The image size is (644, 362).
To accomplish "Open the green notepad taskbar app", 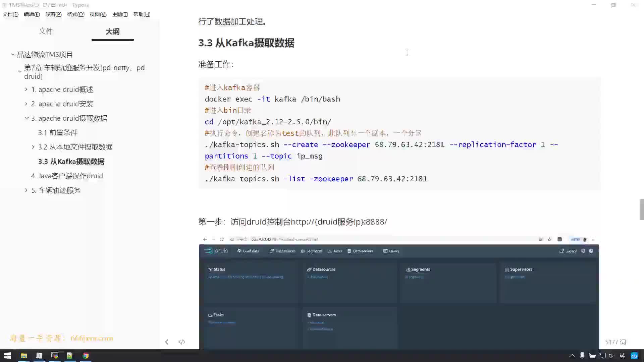I will [x=70, y=356].
